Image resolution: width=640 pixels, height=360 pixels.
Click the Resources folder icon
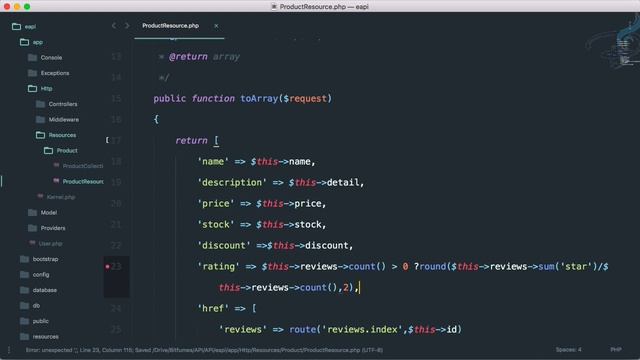[40, 135]
